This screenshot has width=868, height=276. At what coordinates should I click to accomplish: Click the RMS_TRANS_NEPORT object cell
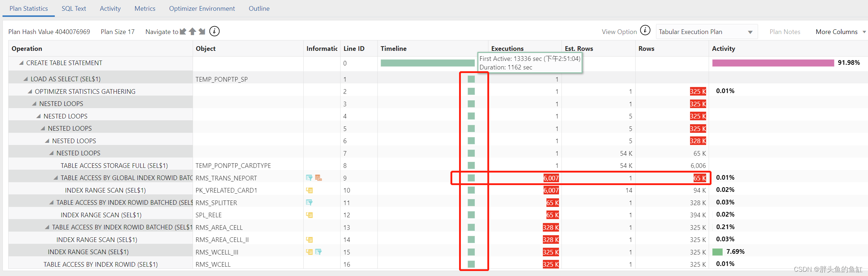click(226, 178)
